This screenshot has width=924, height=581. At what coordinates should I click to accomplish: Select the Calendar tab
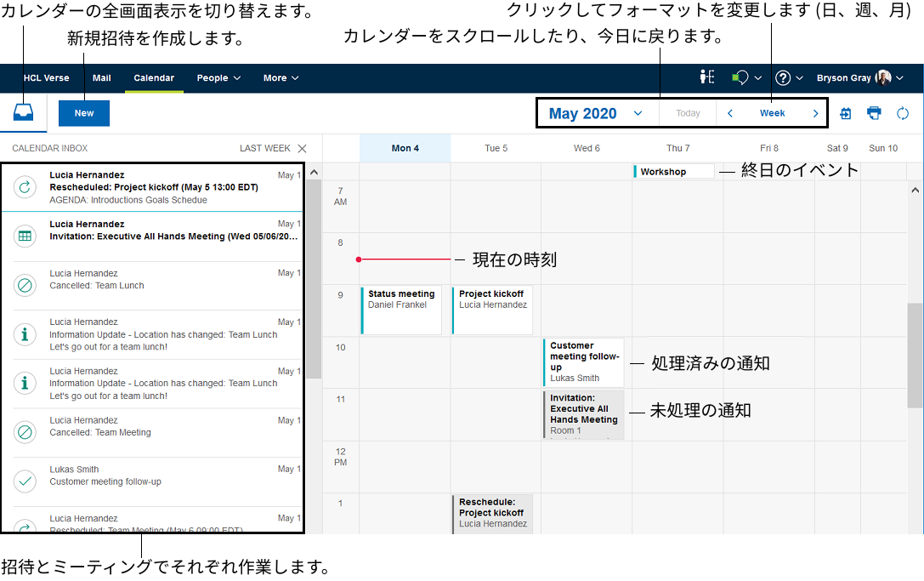tap(154, 78)
